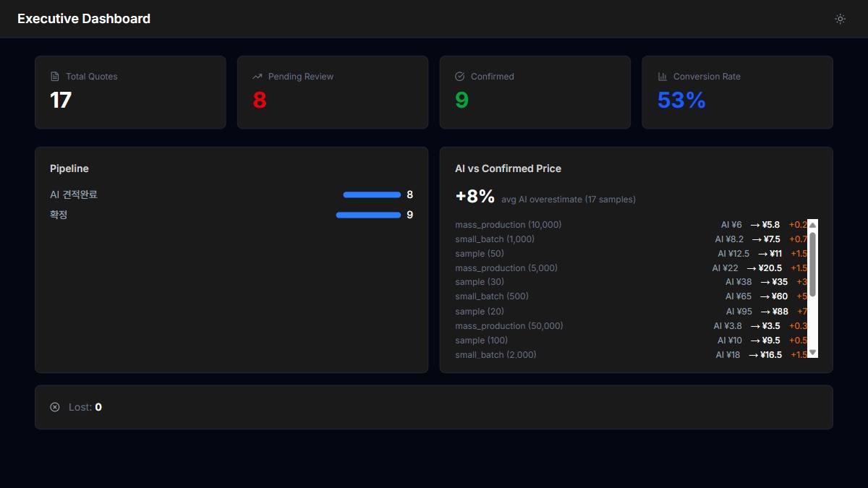Image resolution: width=868 pixels, height=488 pixels.
Task: Select the sample (100) row
Action: pyautogui.click(x=631, y=341)
